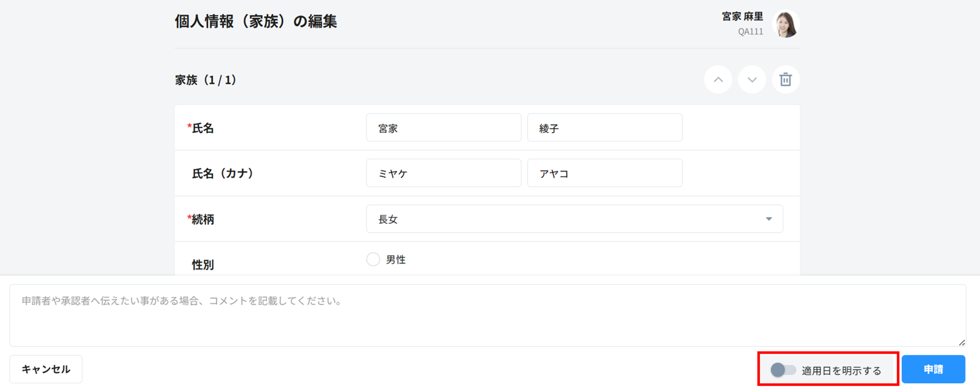Click the kana surname field ミヤケ

click(x=443, y=173)
